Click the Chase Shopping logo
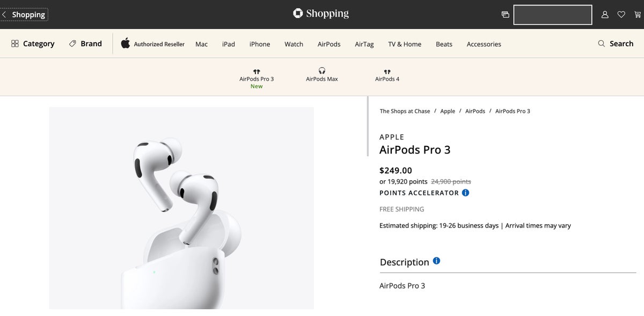This screenshot has width=644, height=316. click(x=321, y=13)
